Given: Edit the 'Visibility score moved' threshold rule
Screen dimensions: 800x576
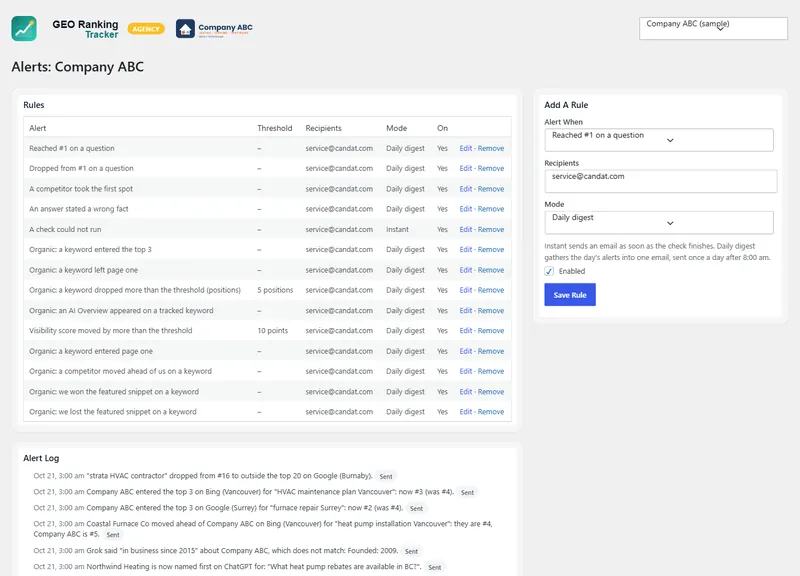Looking at the screenshot, I should pos(465,331).
